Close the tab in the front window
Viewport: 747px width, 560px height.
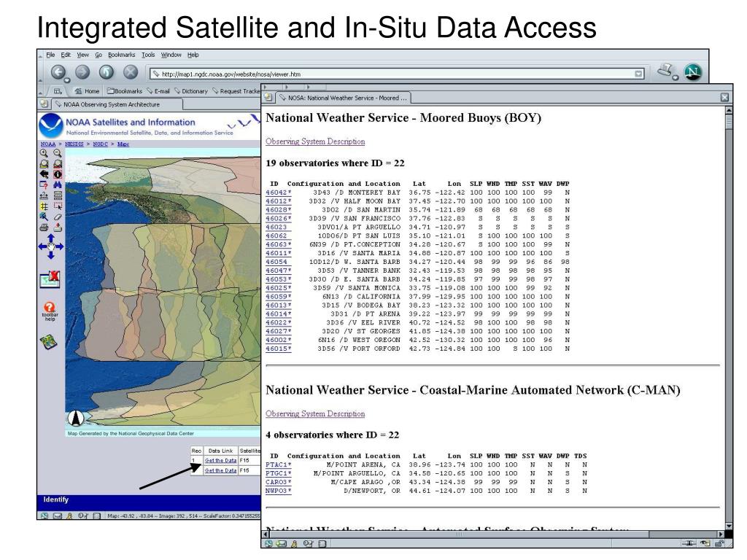coord(724,97)
